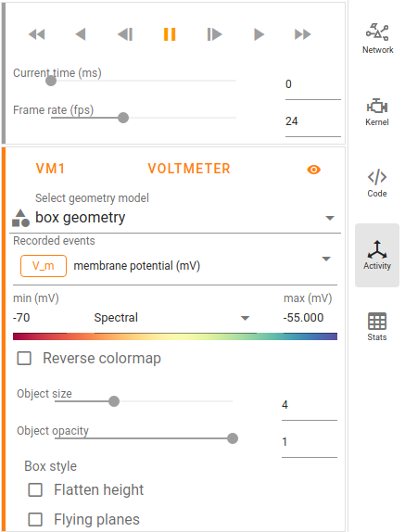Pause the activity animation
The image size is (405, 532).
click(x=170, y=34)
